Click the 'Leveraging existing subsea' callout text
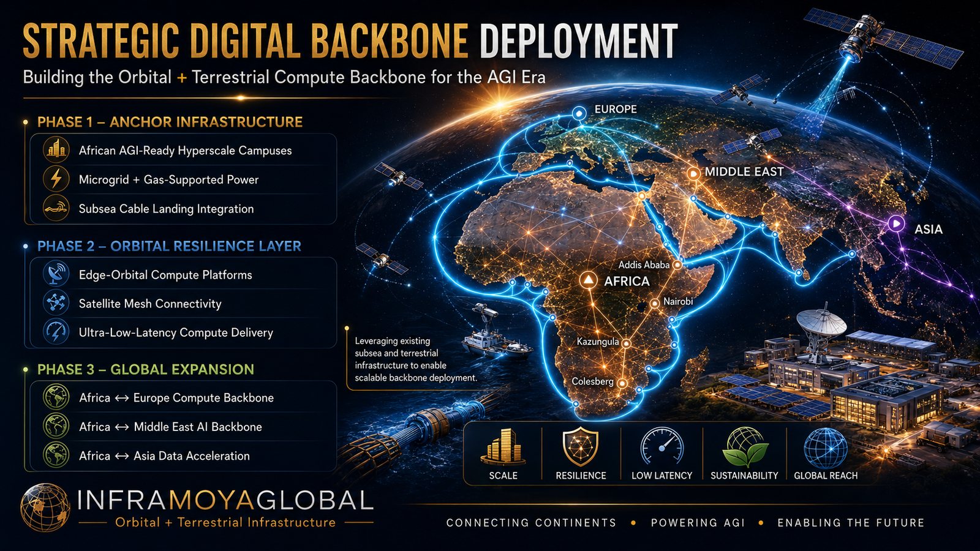980x551 pixels. coord(416,359)
